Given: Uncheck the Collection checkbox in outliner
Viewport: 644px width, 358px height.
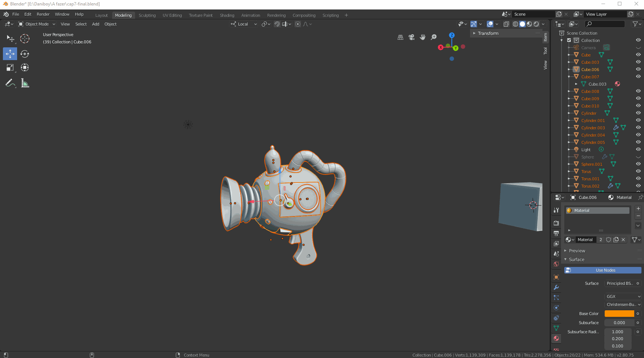Looking at the screenshot, I should click(569, 40).
